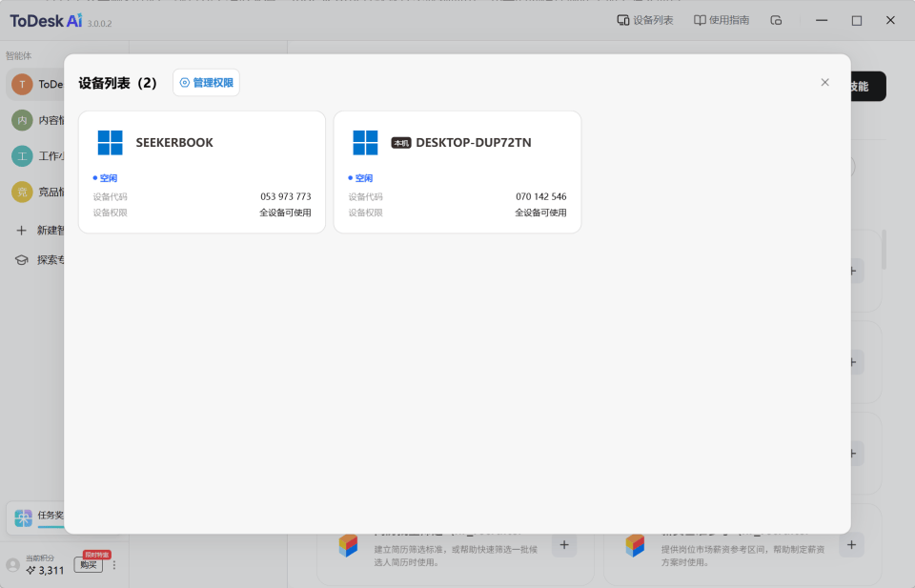
Task: Click the 购买 purchase button
Action: click(x=89, y=565)
